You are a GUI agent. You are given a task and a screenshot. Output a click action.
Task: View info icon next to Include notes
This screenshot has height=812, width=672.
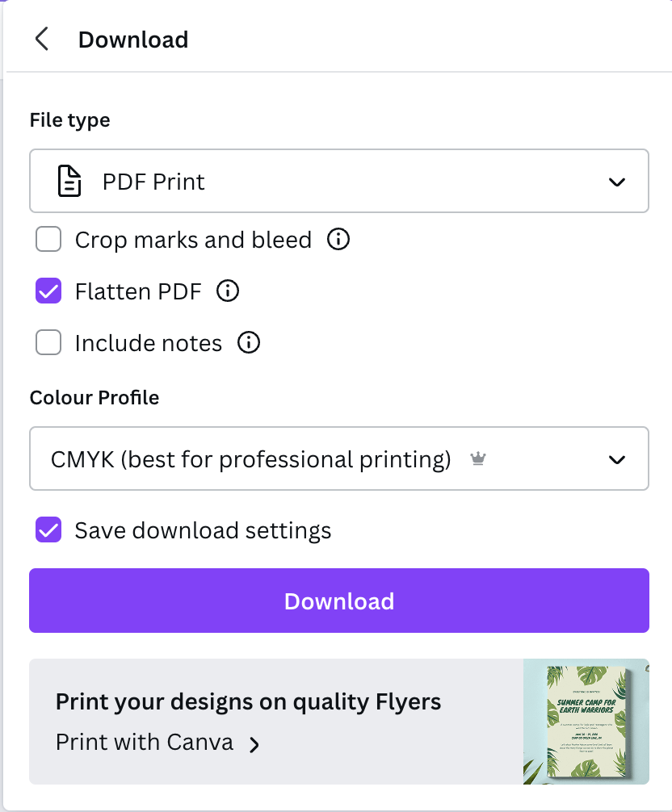pos(249,342)
